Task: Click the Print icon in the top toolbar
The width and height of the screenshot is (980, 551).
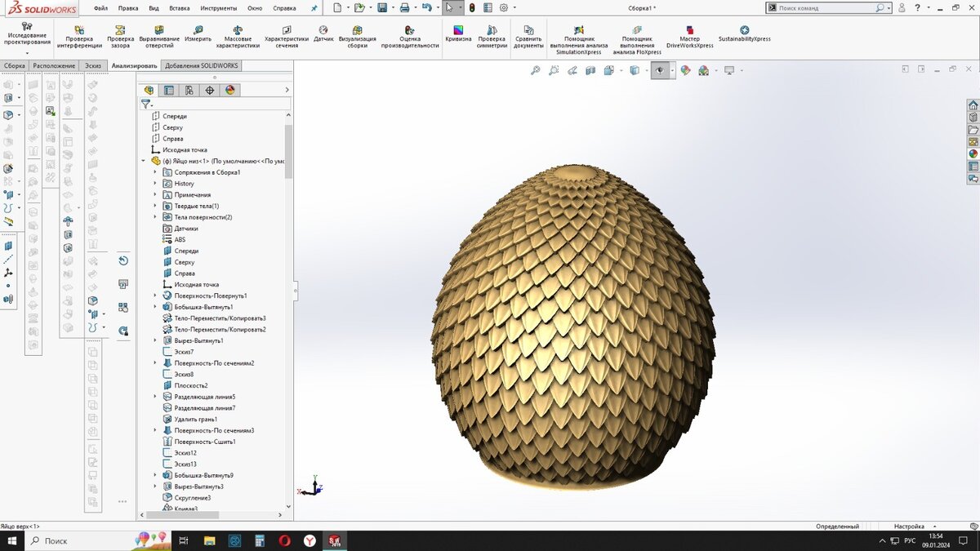Action: 404,7
